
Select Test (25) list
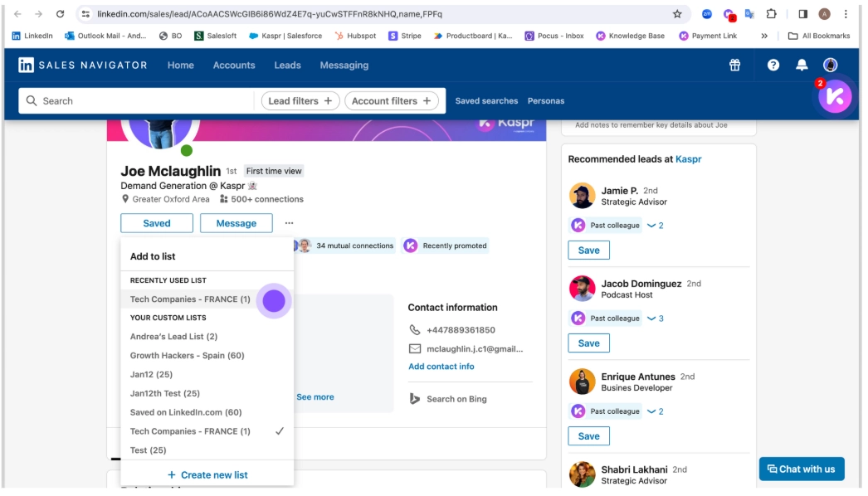tap(207, 450)
